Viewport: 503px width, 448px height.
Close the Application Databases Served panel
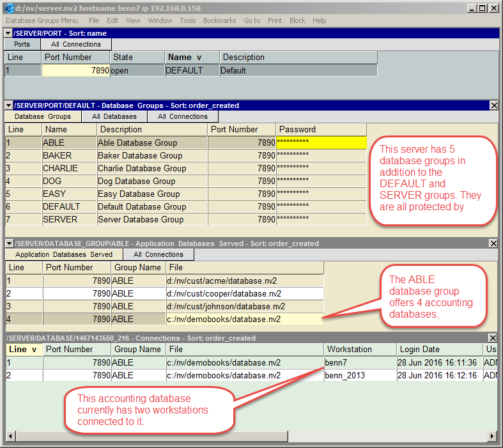493,243
